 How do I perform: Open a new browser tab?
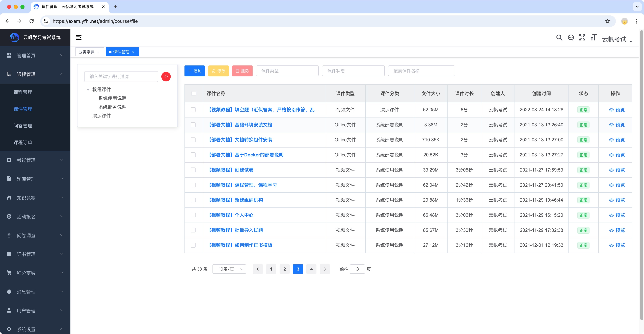point(115,7)
